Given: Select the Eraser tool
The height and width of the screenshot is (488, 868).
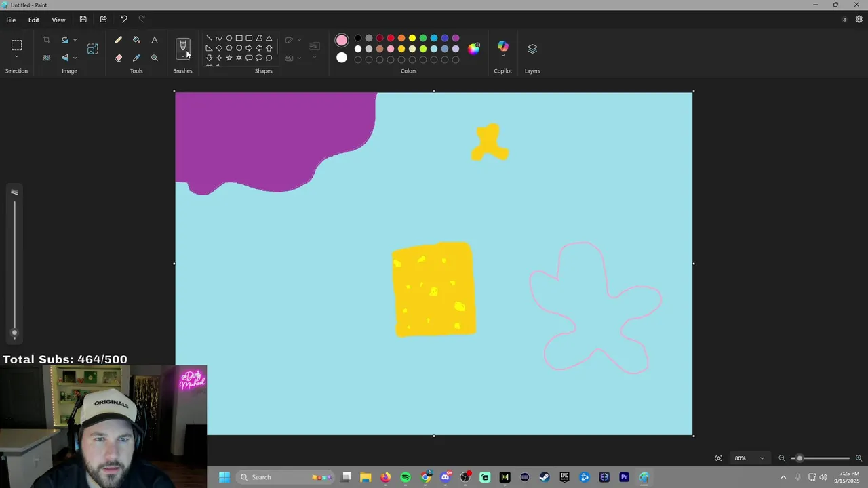Looking at the screenshot, I should (x=118, y=58).
